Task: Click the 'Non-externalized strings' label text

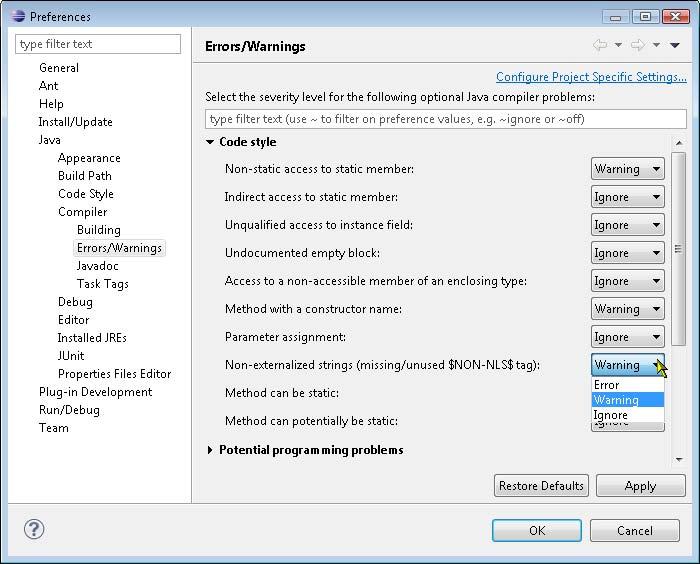Action: tap(382, 365)
